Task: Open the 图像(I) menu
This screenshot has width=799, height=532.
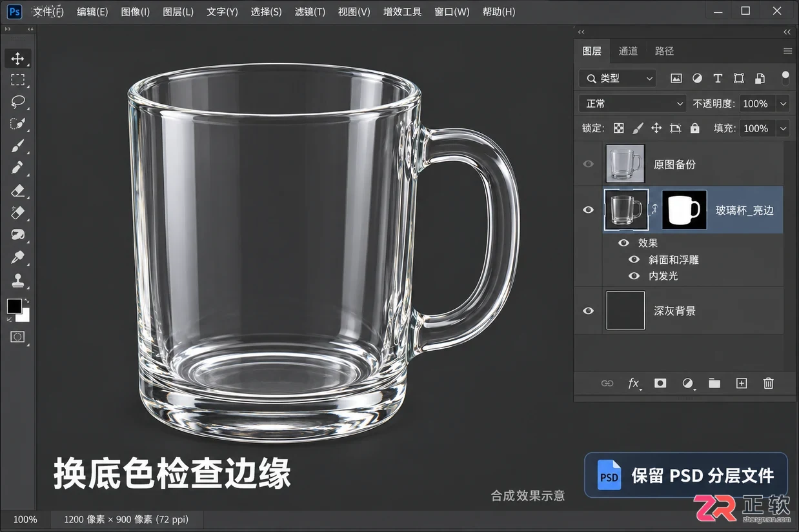Action: [136, 12]
